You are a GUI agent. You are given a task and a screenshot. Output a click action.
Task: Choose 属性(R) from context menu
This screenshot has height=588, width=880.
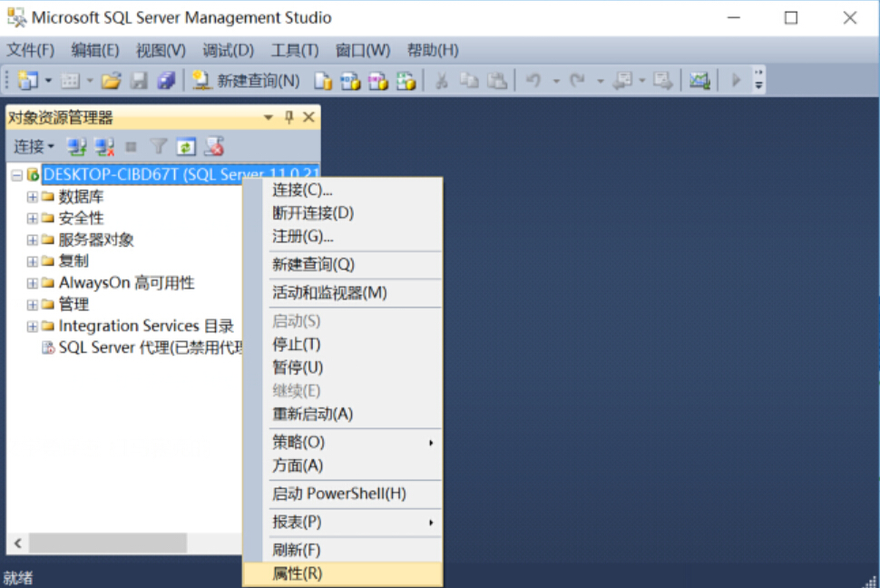click(343, 573)
